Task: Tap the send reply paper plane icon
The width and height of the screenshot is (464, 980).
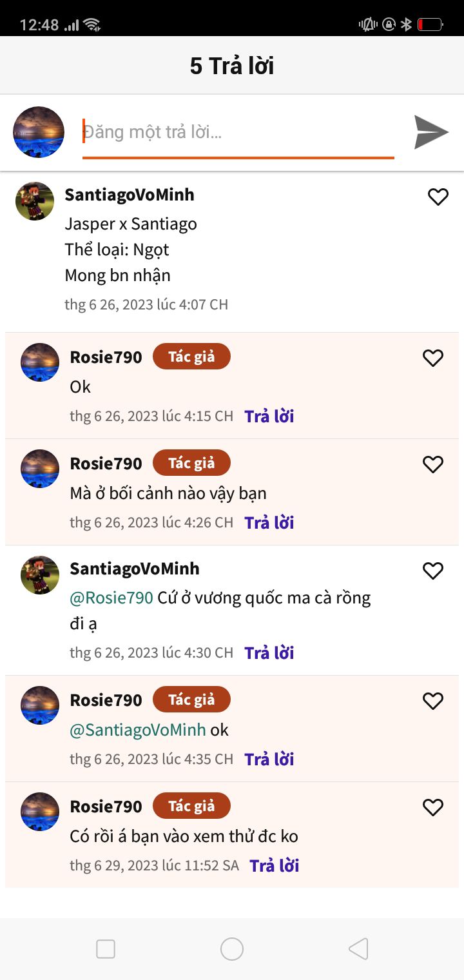Action: click(x=431, y=132)
